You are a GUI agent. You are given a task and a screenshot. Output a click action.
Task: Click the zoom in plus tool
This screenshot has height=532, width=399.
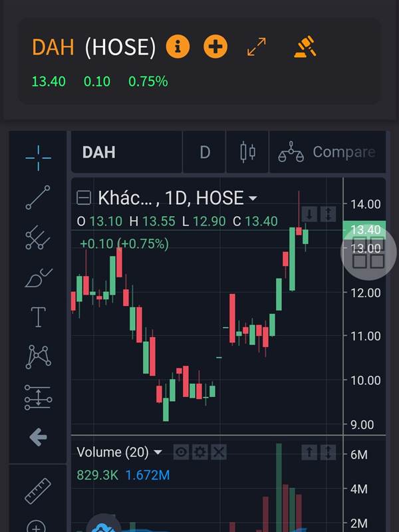coord(36,527)
